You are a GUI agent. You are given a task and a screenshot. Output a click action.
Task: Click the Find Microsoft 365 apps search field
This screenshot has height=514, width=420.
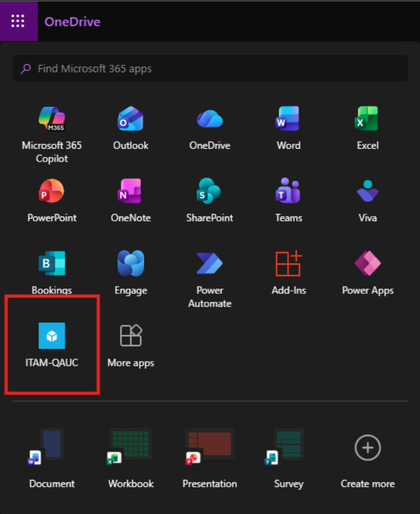pyautogui.click(x=210, y=69)
